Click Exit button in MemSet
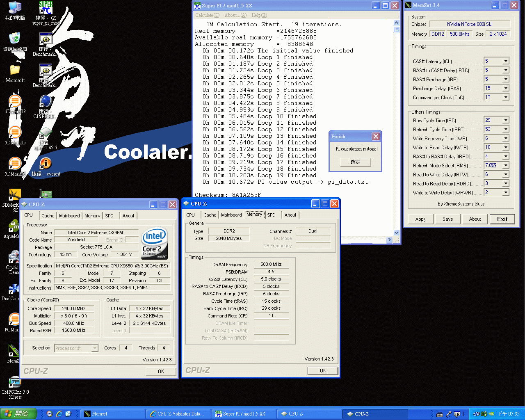Screen dimensions: 525x420 (502, 219)
